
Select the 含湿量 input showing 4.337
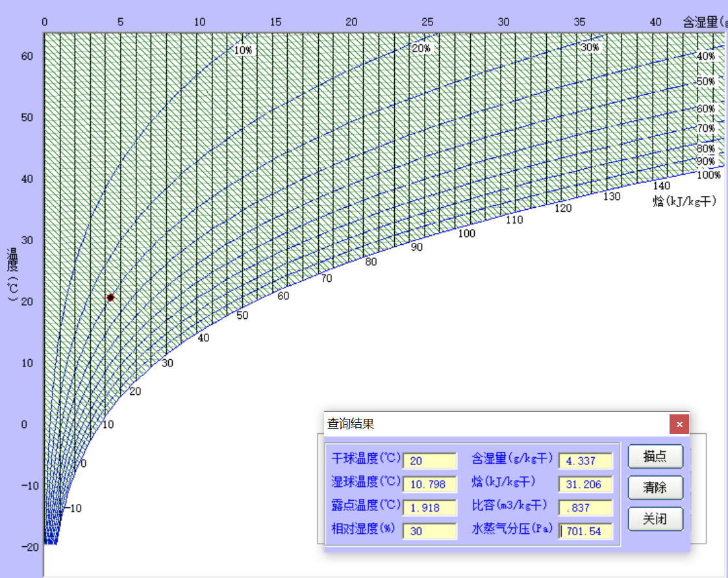[x=585, y=460]
